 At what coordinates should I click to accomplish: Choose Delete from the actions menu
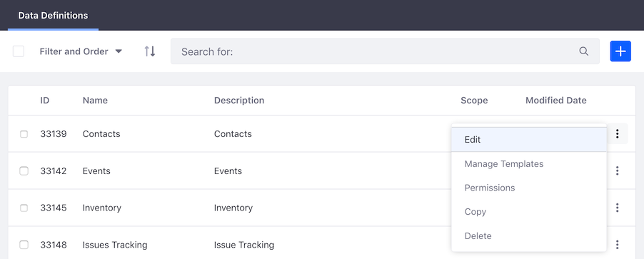coord(529,236)
